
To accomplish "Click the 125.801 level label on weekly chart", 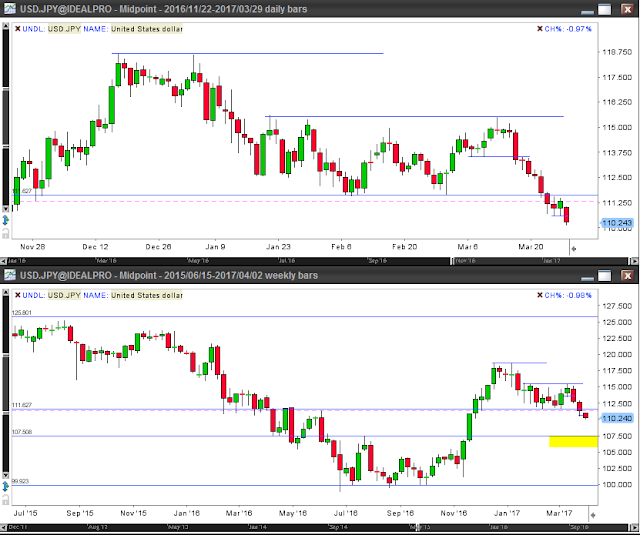I will [22, 313].
